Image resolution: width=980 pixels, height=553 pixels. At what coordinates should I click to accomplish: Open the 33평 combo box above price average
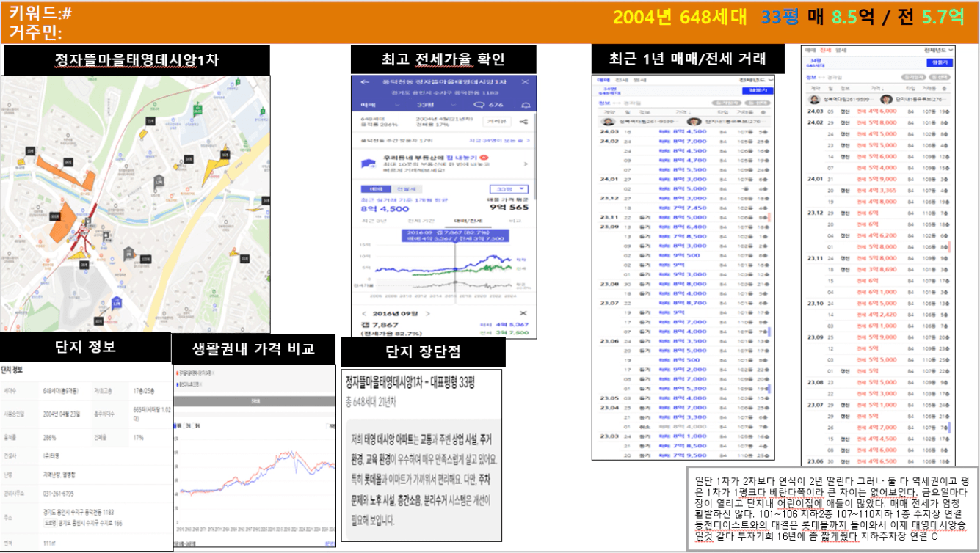[x=509, y=189]
